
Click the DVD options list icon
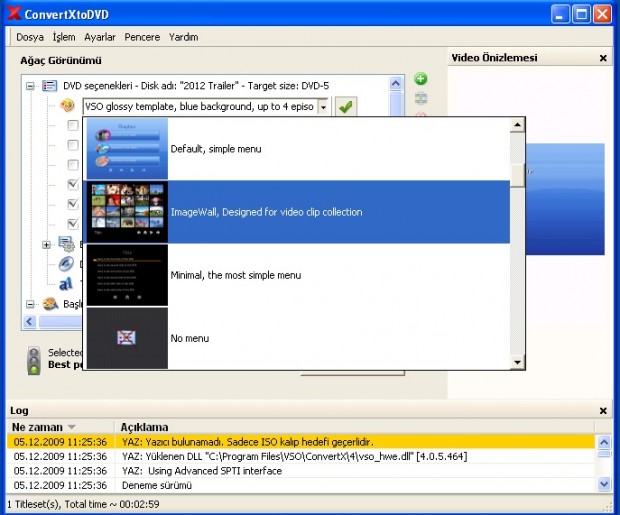coord(49,86)
